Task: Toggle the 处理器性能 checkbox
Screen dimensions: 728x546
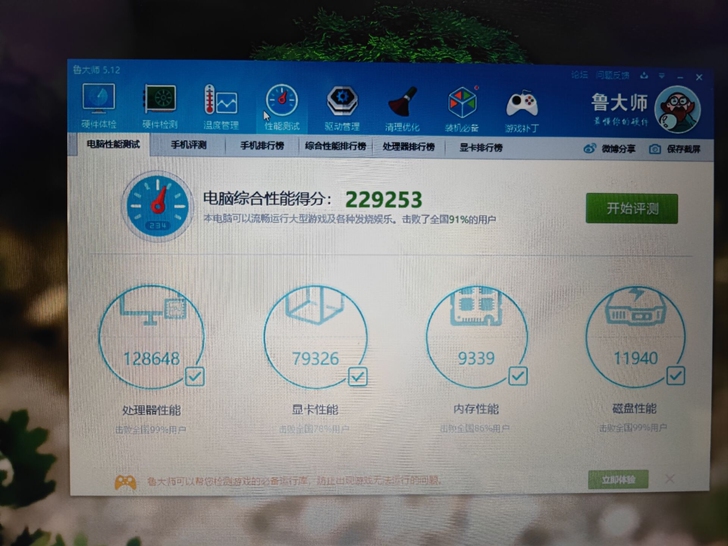Action: (x=195, y=377)
